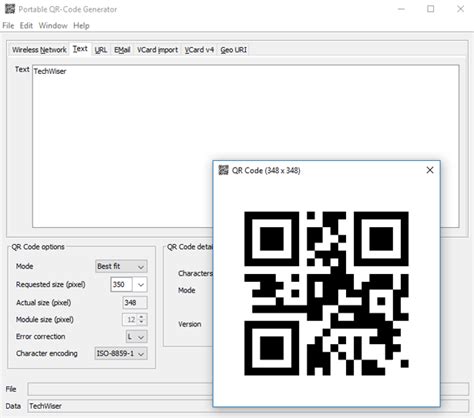Close the Portable QR-Code Generator main window
This screenshot has height=418, width=474.
click(460, 9)
